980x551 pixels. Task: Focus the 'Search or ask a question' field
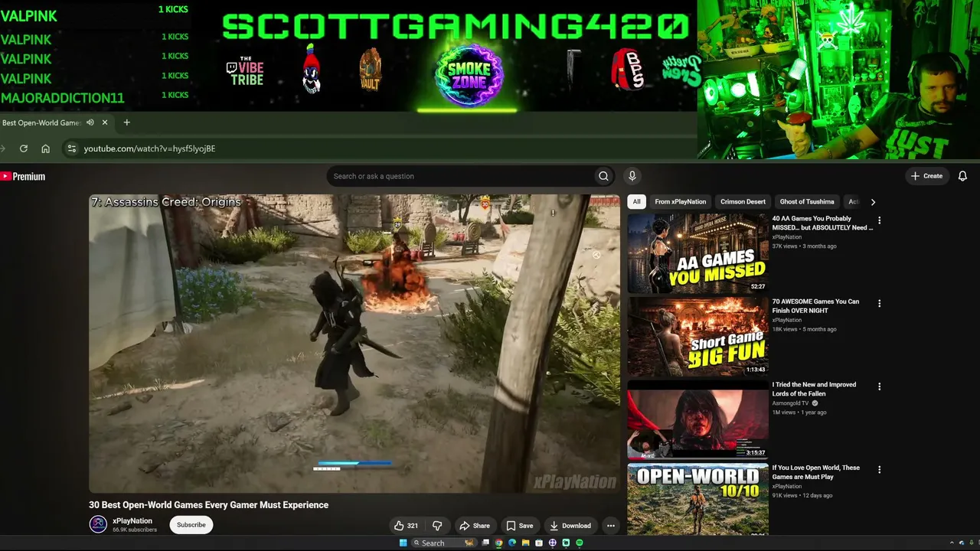pos(459,176)
